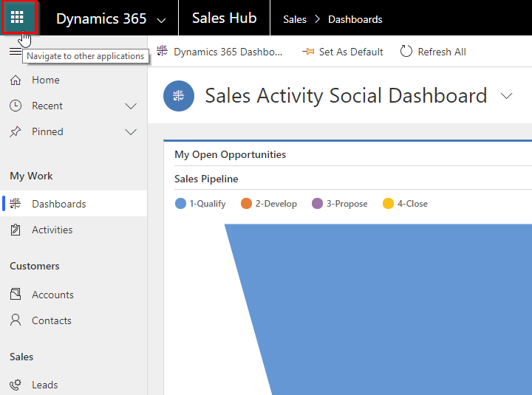Click the Dynamics 365 brand text
Image resolution: width=532 pixels, height=395 pixels.
coord(101,18)
